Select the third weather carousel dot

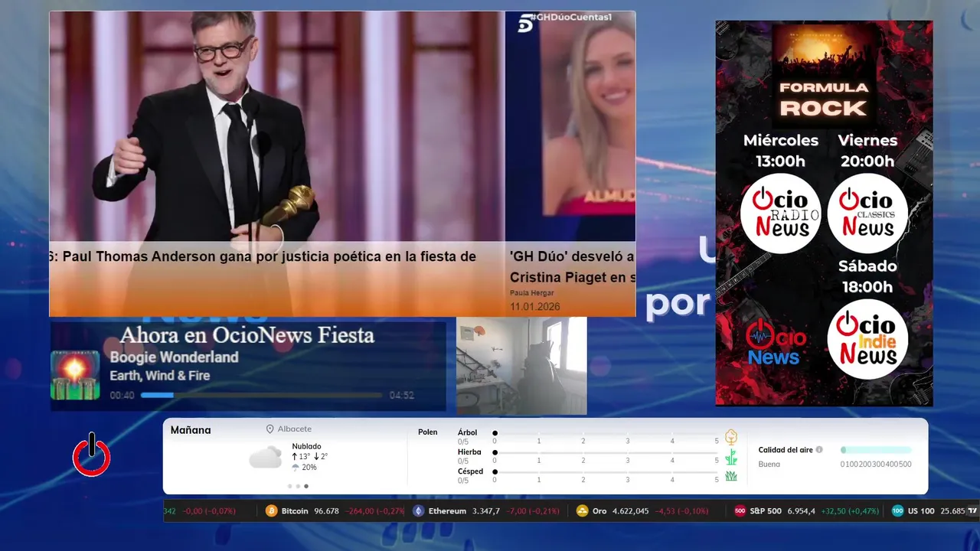(306, 486)
